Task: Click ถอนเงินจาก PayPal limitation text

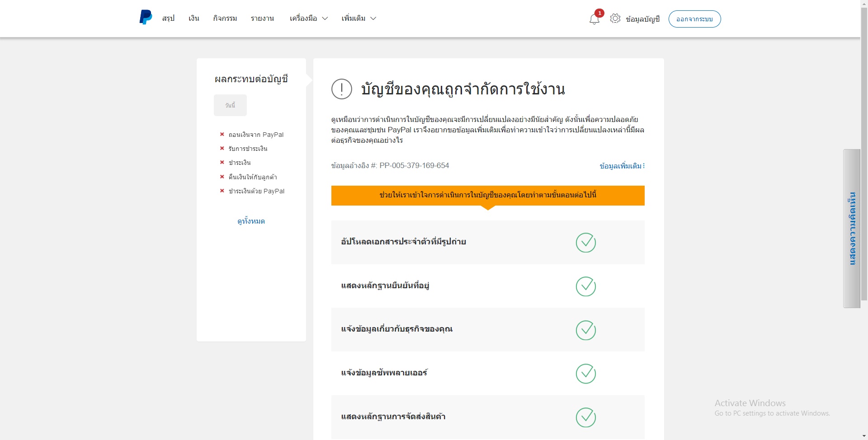Action: [256, 135]
